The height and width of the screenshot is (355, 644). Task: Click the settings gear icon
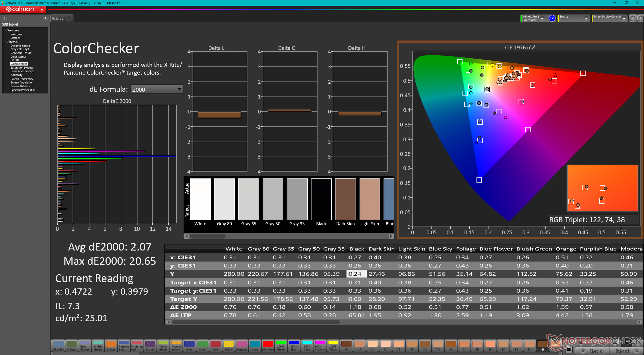coord(633,18)
